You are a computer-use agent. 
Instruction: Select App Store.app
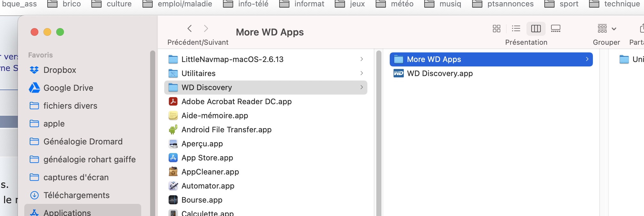[265, 158]
